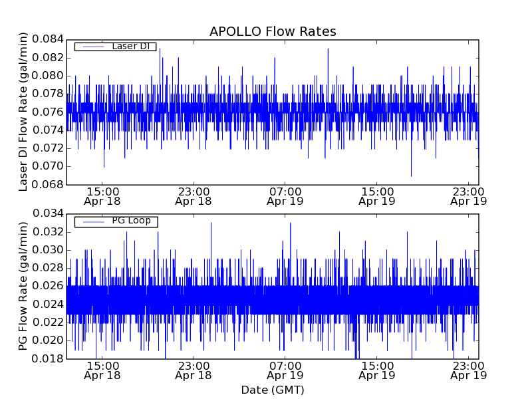Click the blue line sample in Laser DI legend

(93, 47)
